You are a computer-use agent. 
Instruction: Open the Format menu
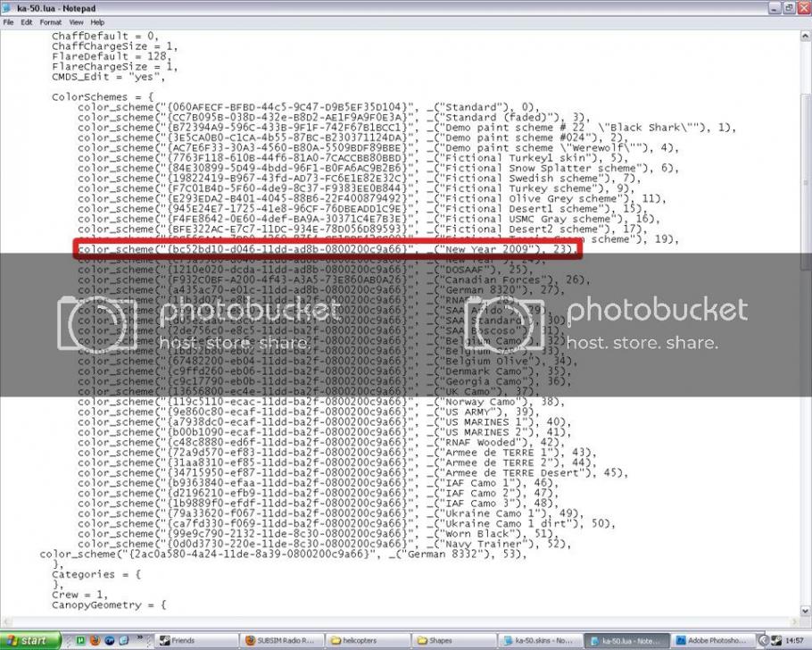50,21
